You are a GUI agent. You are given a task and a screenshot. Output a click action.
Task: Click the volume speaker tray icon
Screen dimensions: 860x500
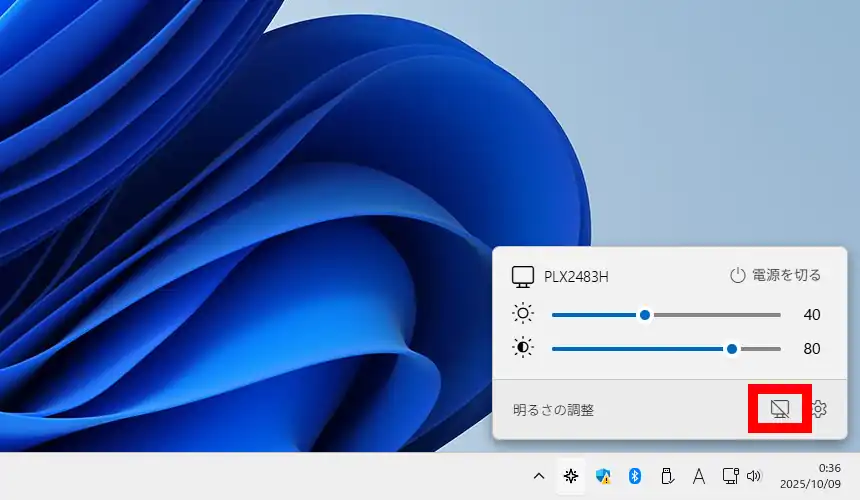click(x=753, y=476)
